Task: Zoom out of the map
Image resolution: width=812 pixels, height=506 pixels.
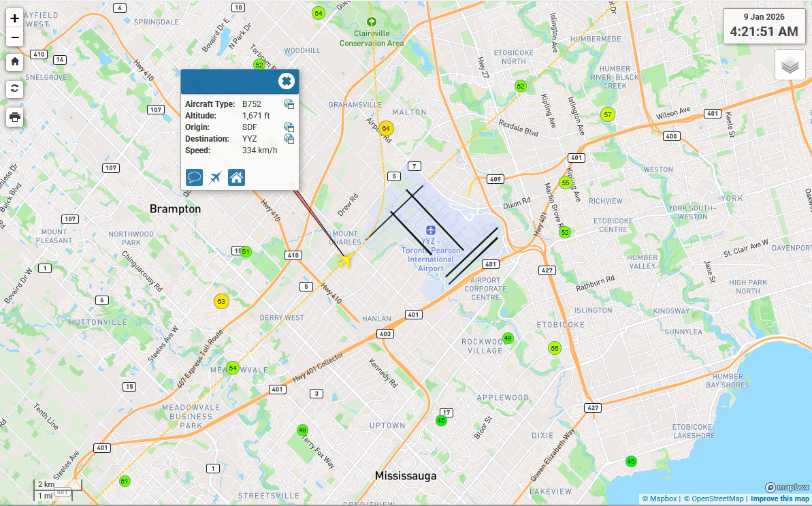Action: pos(15,37)
